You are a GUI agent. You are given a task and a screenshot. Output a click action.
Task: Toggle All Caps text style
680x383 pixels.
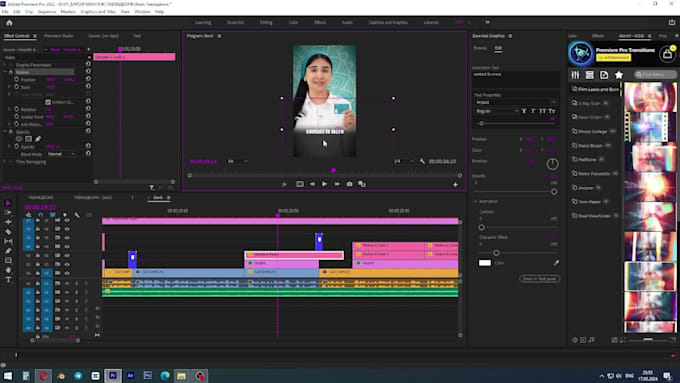pos(542,111)
